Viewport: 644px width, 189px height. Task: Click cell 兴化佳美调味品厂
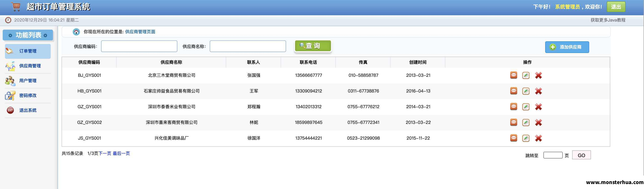(x=172, y=138)
